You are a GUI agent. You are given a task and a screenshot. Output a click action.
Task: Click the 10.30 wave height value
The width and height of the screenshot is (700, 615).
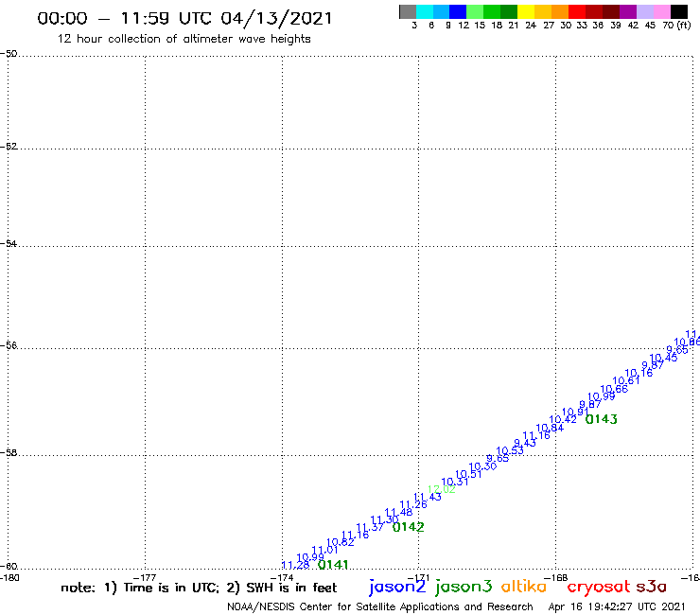[x=482, y=466]
